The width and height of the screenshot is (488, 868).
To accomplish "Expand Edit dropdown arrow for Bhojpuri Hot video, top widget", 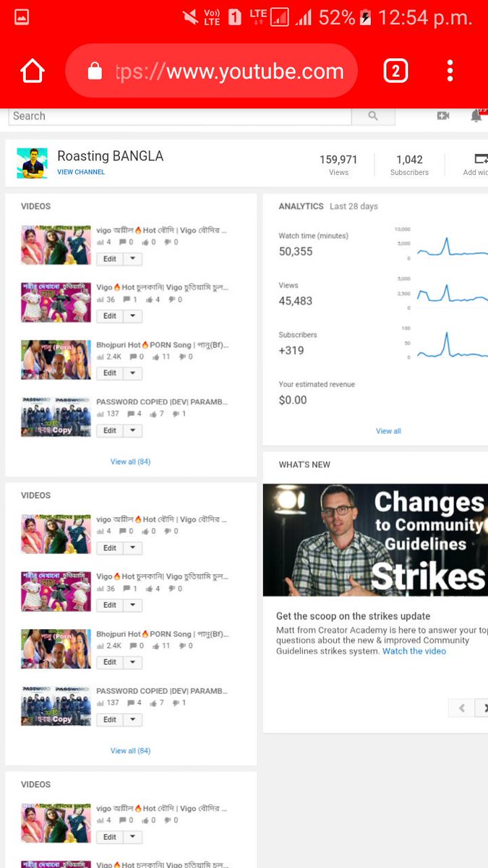I will [132, 373].
